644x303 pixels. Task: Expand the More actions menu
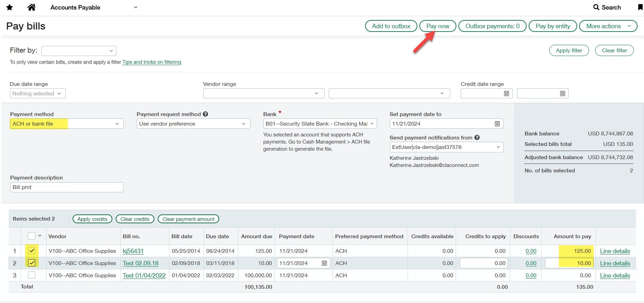pyautogui.click(x=608, y=26)
